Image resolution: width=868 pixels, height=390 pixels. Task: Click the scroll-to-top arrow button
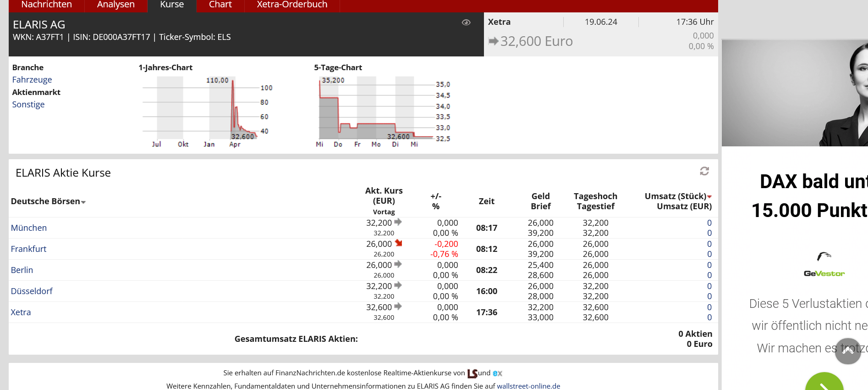[847, 351]
